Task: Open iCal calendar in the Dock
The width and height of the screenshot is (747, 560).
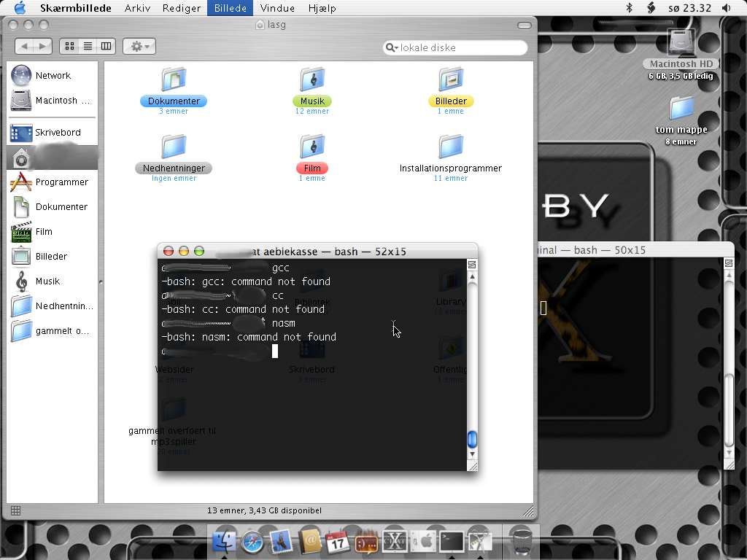Action: (337, 542)
